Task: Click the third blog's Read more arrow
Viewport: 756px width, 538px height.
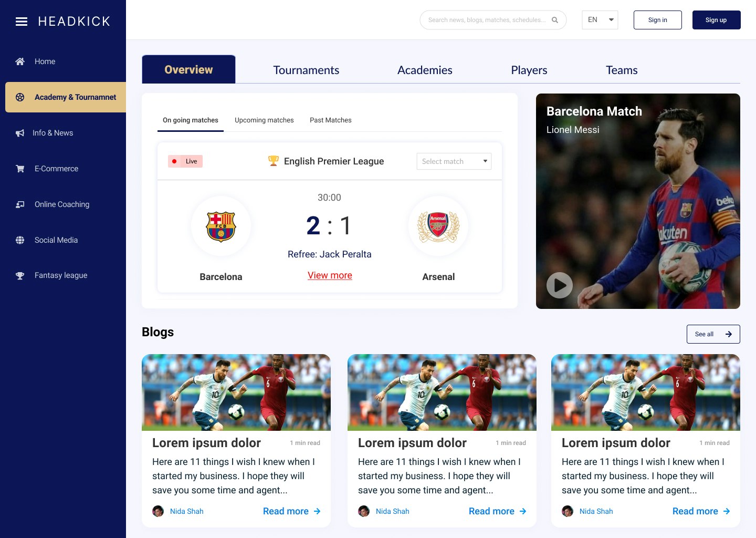Action: (727, 511)
